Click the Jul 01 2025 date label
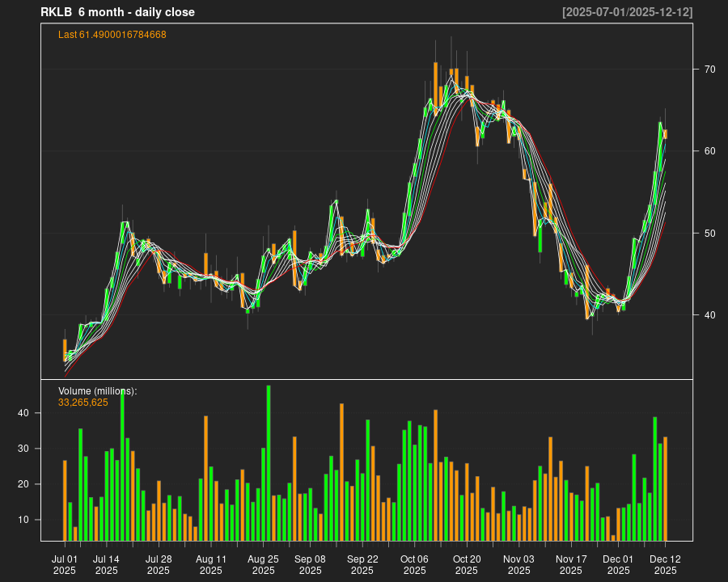The width and height of the screenshot is (728, 582). pos(65,564)
